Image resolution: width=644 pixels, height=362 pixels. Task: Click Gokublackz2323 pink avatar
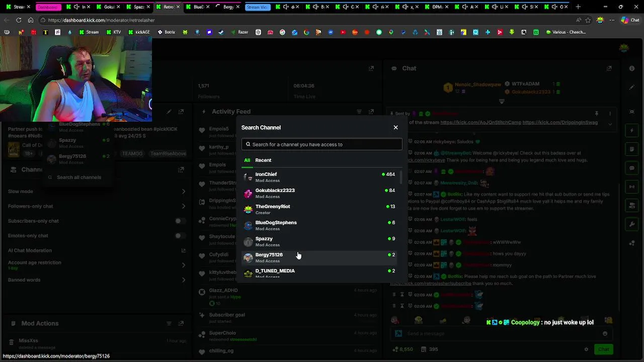point(248,193)
